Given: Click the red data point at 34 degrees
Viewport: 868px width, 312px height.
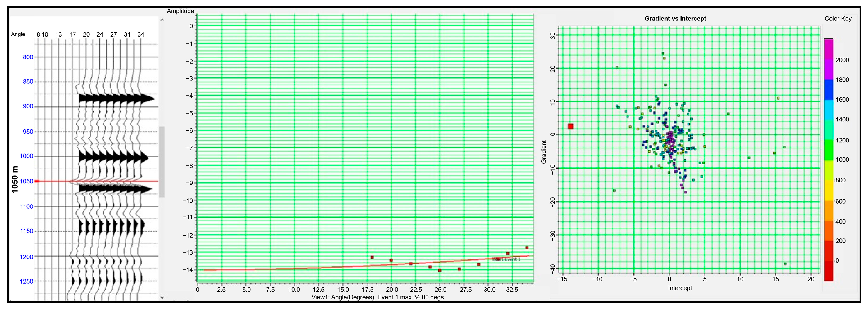Looking at the screenshot, I should pos(527,248).
